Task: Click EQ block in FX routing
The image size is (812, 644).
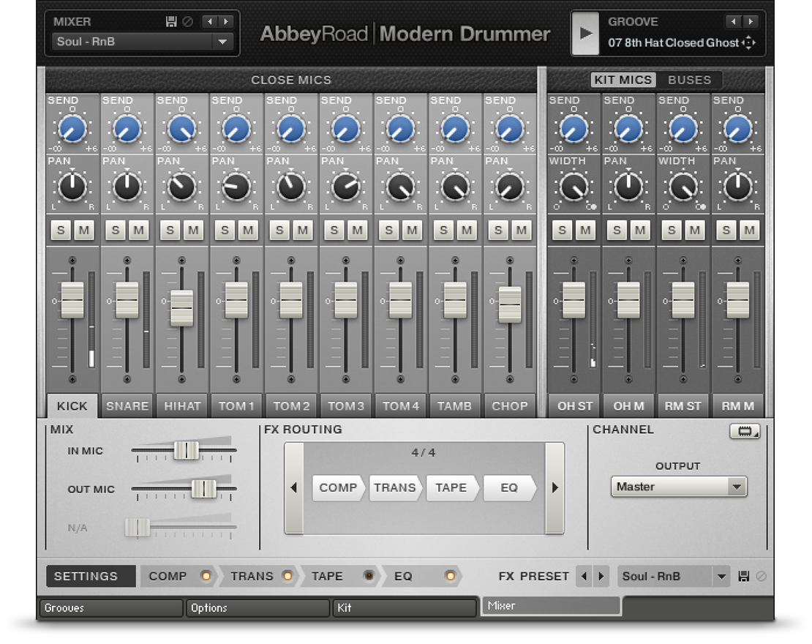Action: pyautogui.click(x=509, y=487)
